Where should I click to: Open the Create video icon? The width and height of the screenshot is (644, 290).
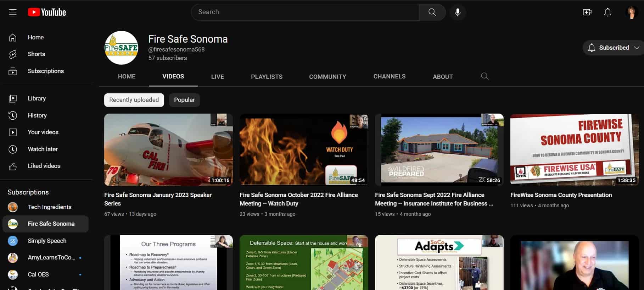[587, 12]
